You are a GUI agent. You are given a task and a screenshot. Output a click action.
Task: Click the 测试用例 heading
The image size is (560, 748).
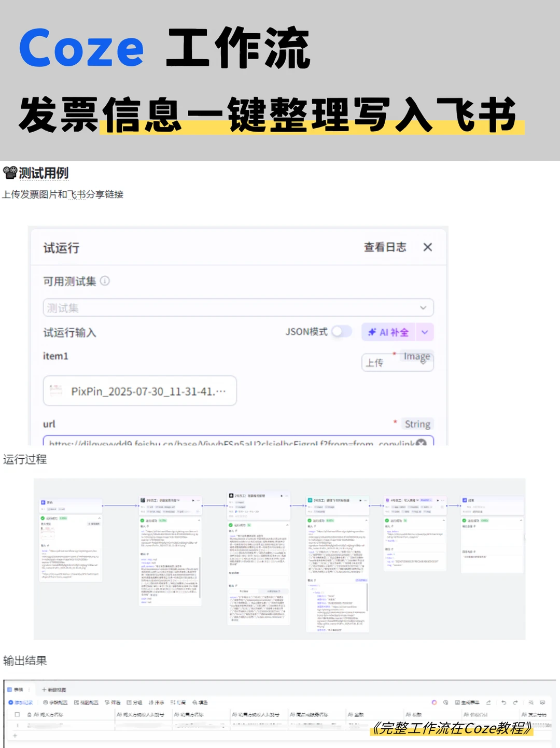(x=44, y=173)
